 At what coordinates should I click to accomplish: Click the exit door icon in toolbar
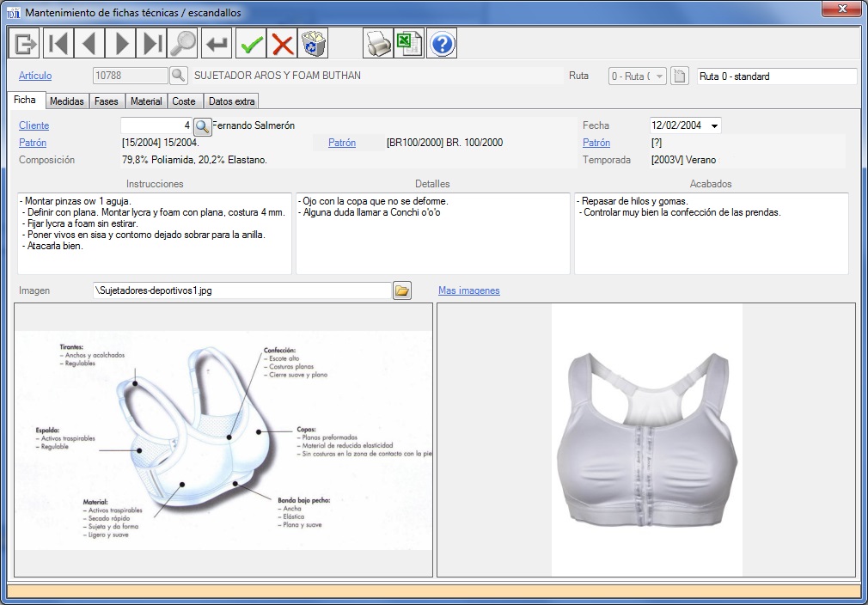click(x=25, y=43)
